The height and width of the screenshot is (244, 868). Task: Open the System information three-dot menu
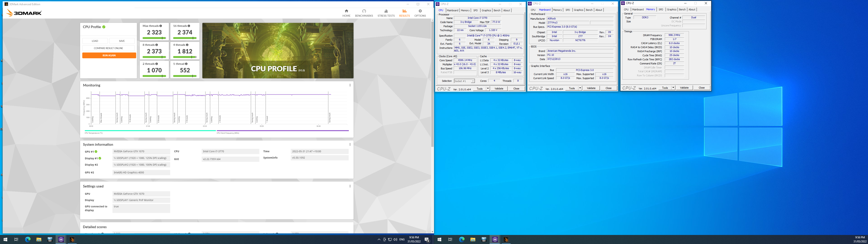pyautogui.click(x=350, y=145)
